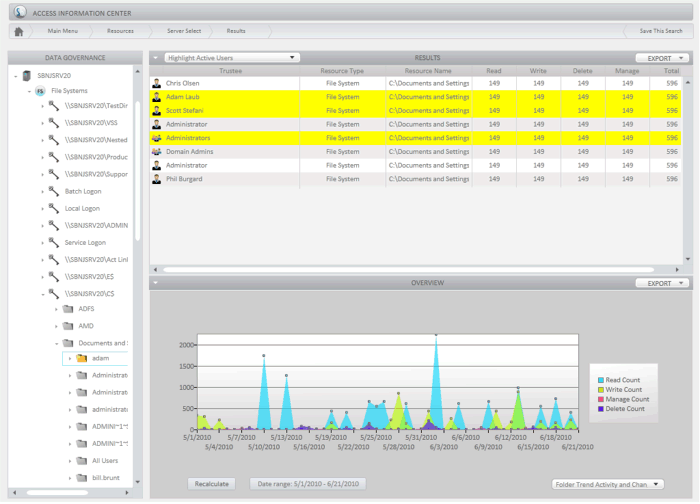Select \\SBNJSRV20\Nested in the tree

[96, 140]
